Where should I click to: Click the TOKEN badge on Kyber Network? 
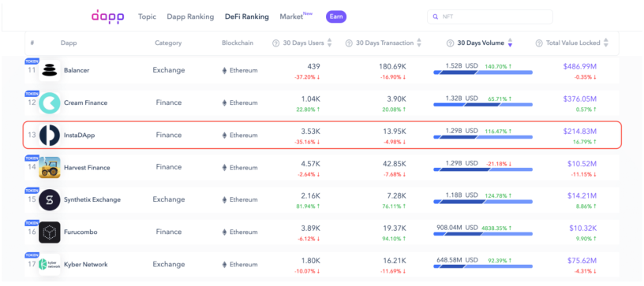32,254
